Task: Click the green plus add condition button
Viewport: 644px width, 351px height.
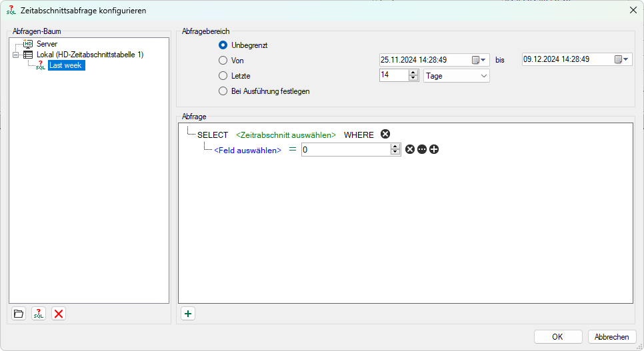Action: (x=188, y=314)
